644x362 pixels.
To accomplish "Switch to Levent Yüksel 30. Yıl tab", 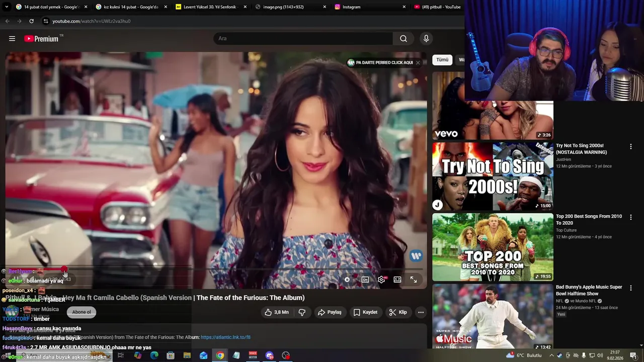I will click(x=211, y=7).
